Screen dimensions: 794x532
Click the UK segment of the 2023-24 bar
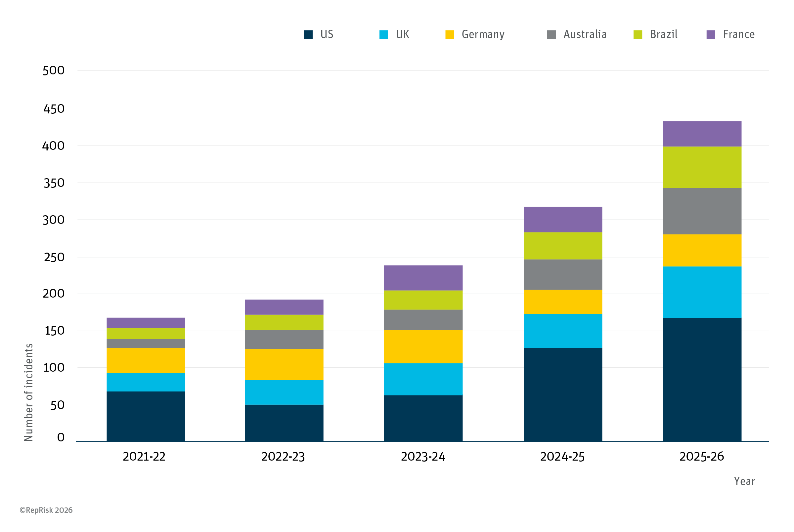point(423,379)
